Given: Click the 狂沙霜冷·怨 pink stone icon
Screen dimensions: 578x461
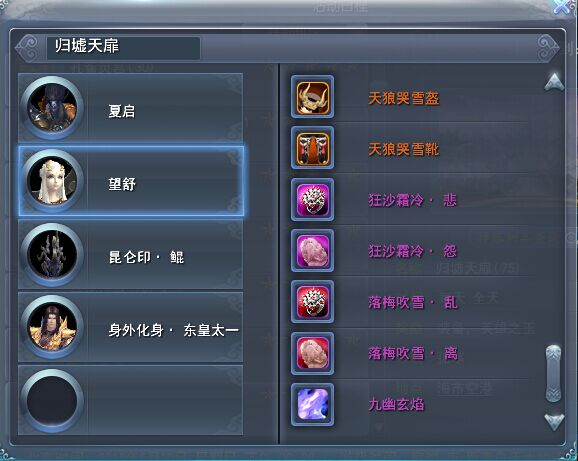Looking at the screenshot, I should pos(313,251).
